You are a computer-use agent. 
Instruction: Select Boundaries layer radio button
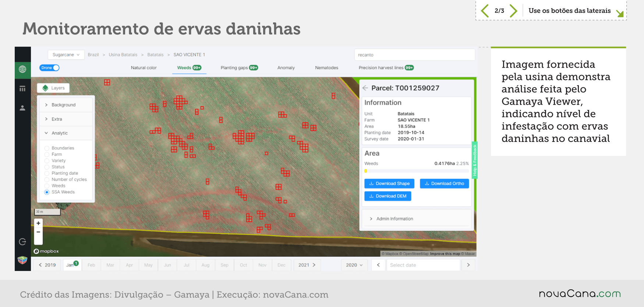click(47, 148)
